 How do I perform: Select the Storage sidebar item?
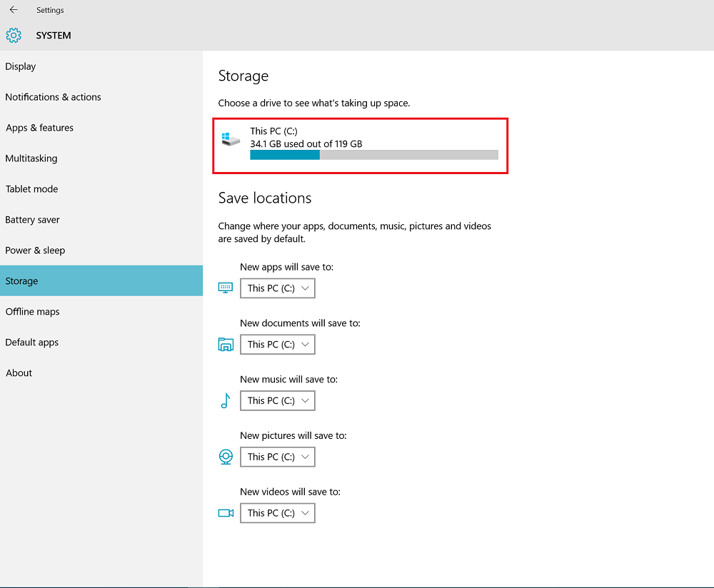(101, 281)
